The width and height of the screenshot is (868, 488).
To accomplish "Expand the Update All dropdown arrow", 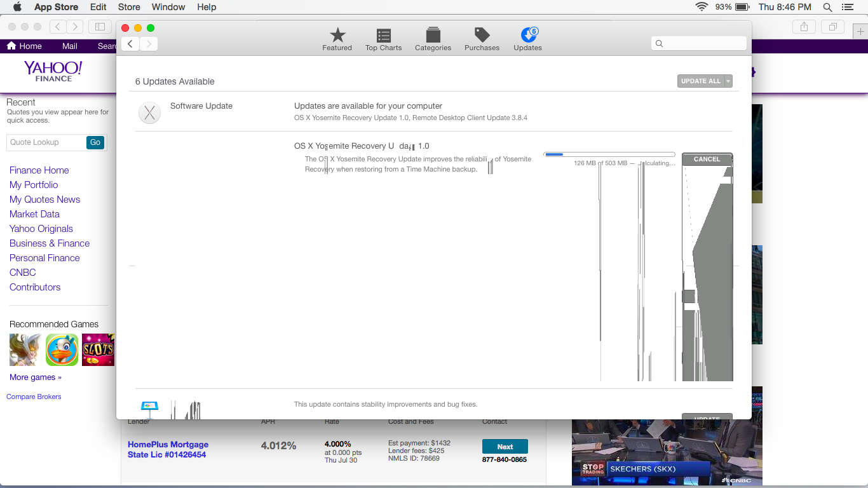I will point(728,81).
